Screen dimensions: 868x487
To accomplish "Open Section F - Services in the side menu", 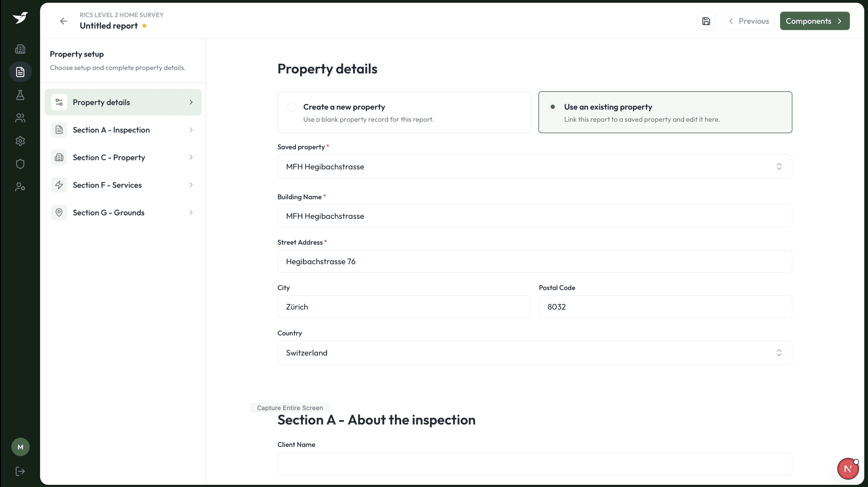I will 123,185.
